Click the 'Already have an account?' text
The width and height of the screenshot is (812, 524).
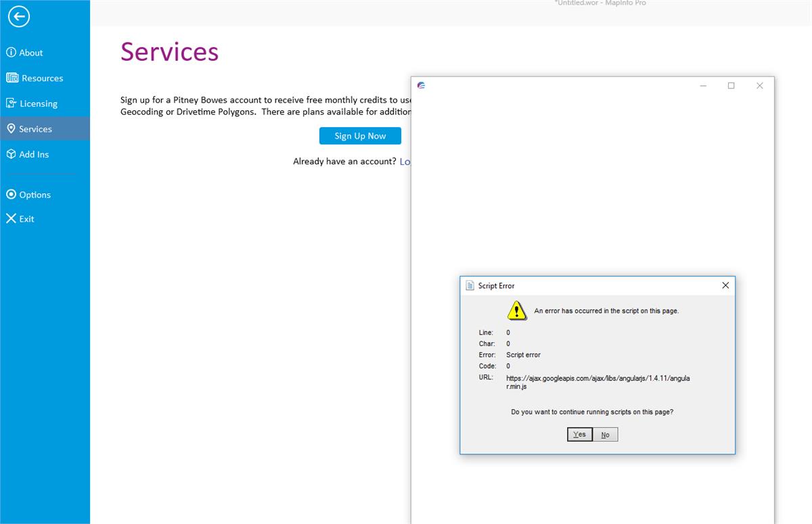coord(344,162)
